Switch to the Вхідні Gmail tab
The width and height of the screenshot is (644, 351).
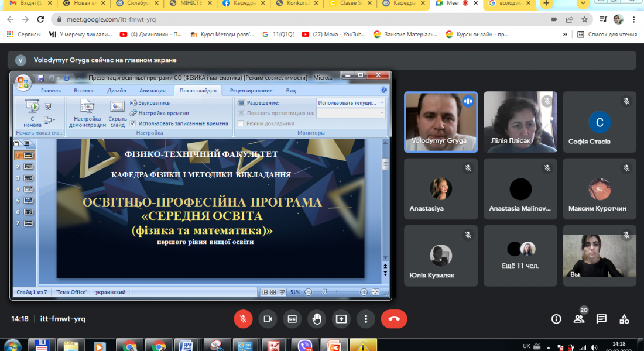(x=26, y=4)
